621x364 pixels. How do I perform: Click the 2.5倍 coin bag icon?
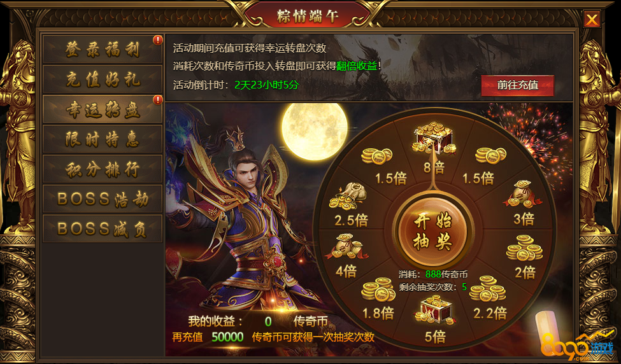(347, 196)
